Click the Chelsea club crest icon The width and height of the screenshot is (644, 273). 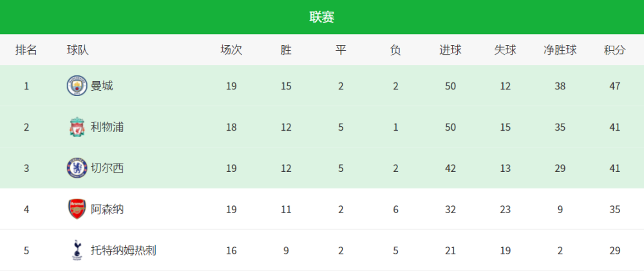pyautogui.click(x=77, y=168)
